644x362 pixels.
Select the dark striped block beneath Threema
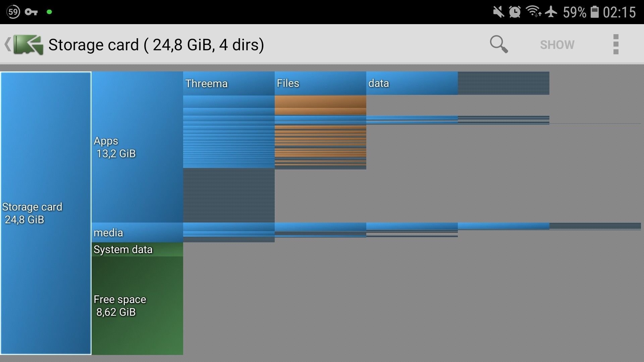click(x=229, y=195)
